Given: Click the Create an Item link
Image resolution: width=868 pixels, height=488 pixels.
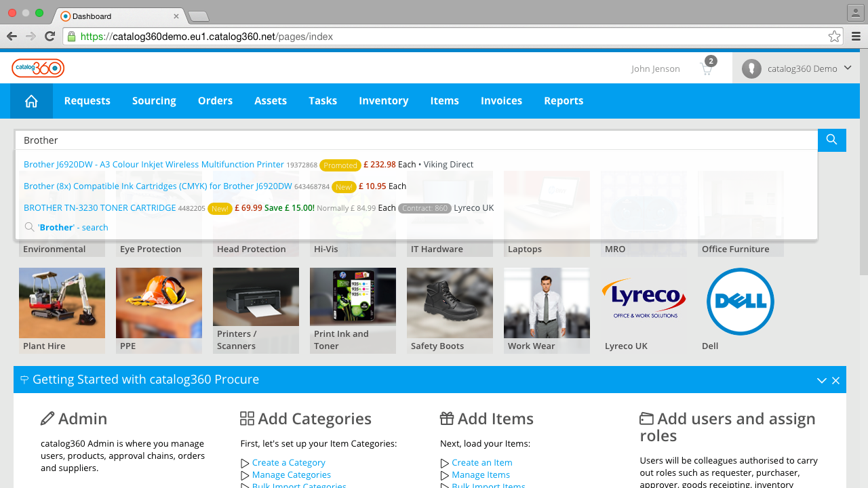Looking at the screenshot, I should click(x=482, y=463).
